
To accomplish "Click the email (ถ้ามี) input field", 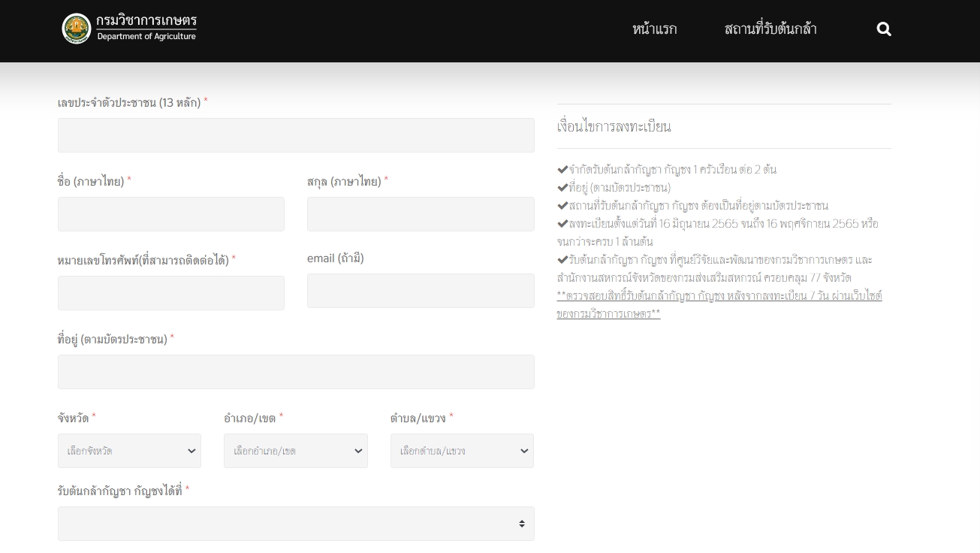I will click(x=421, y=291).
